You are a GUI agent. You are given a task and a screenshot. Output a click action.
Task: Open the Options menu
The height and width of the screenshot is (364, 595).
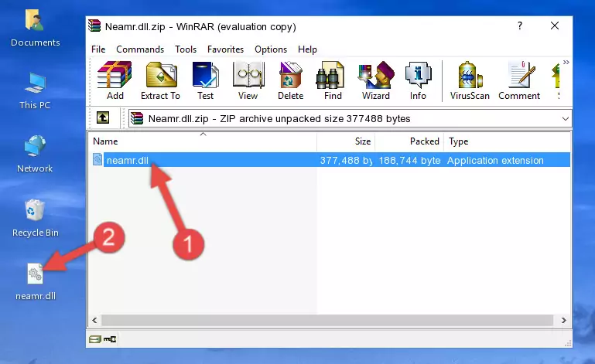[271, 49]
